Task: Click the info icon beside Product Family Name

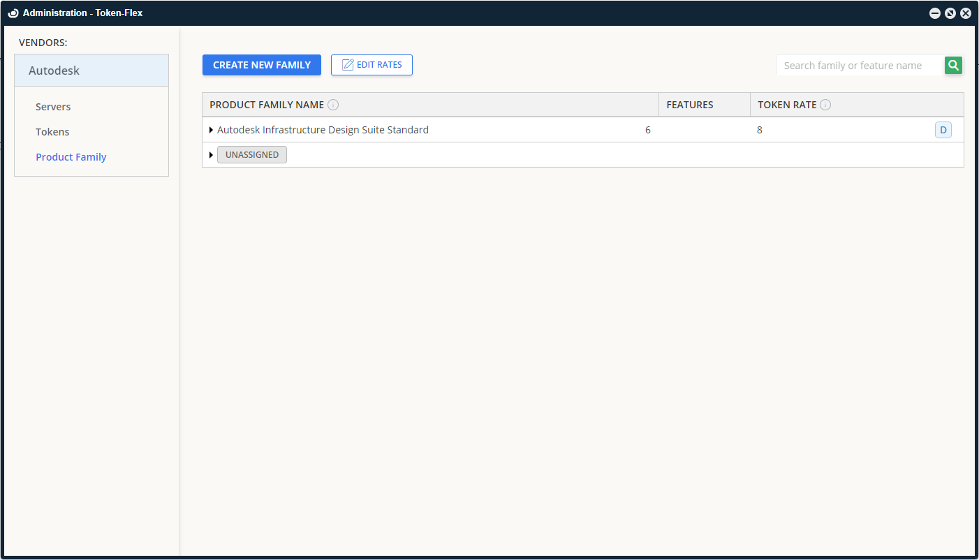Action: [x=333, y=104]
